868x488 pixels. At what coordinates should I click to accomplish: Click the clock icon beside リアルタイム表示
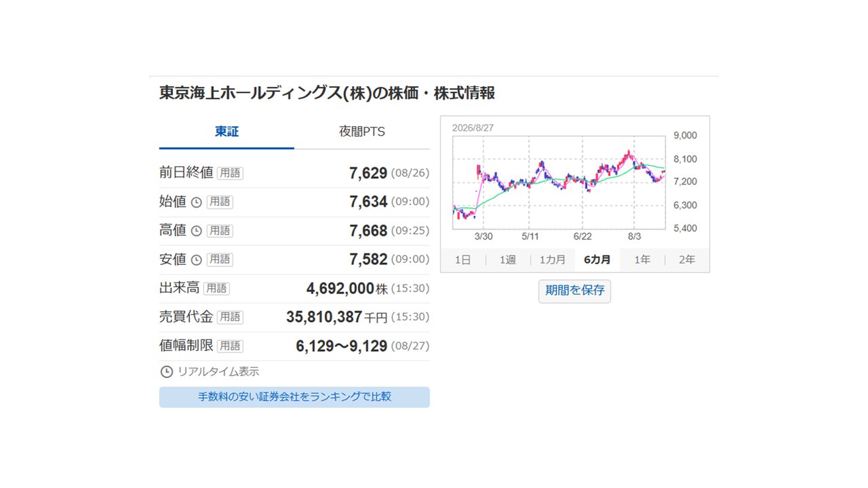pos(166,371)
